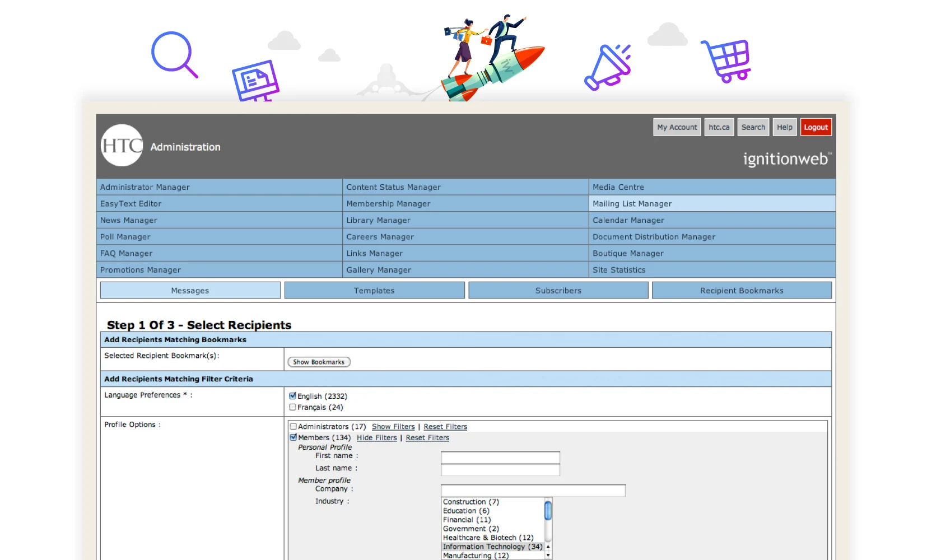Uncheck the English (2332) language preference

(293, 395)
